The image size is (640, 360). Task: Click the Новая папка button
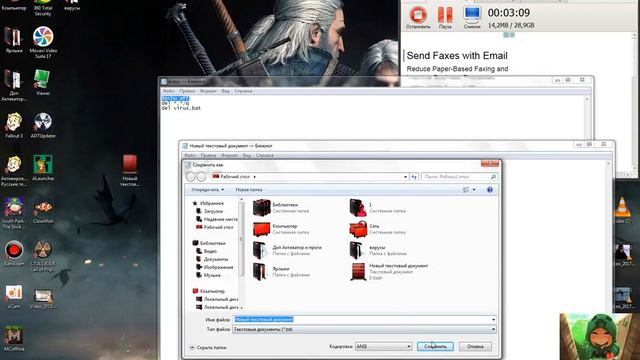(249, 190)
